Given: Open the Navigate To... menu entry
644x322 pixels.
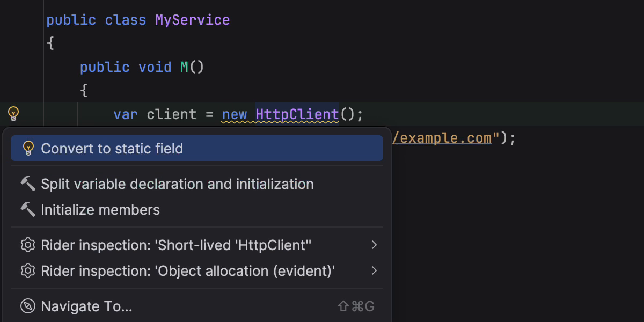Looking at the screenshot, I should coord(86,306).
